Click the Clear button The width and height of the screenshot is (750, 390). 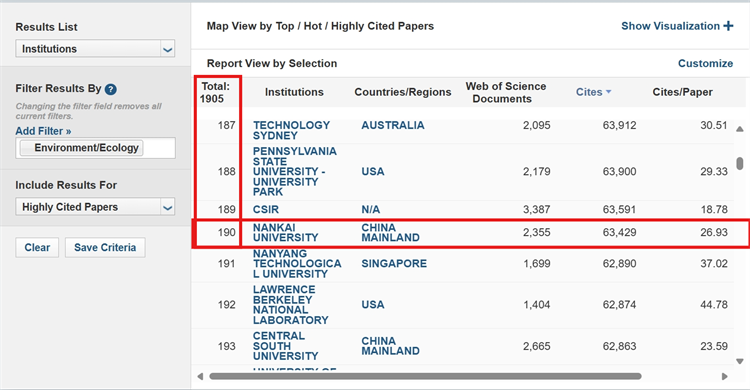coord(37,247)
